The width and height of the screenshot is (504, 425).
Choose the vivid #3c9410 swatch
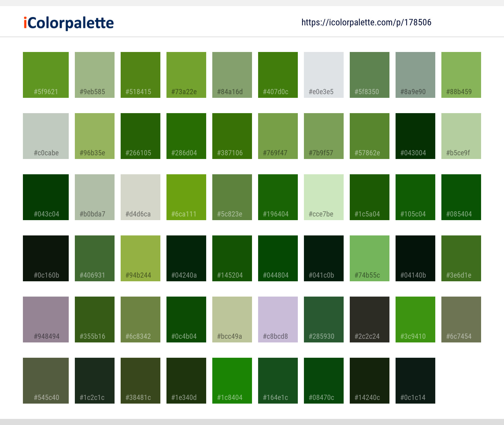[415, 320]
